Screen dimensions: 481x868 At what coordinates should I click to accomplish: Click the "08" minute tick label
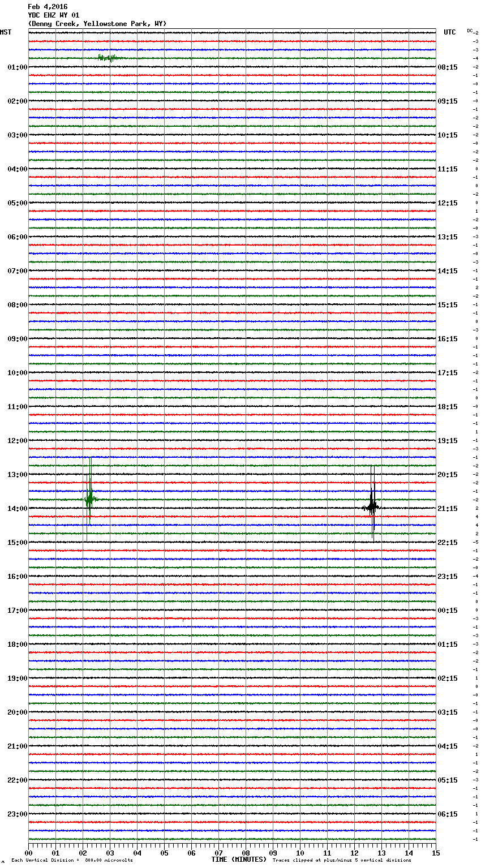[x=246, y=853]
